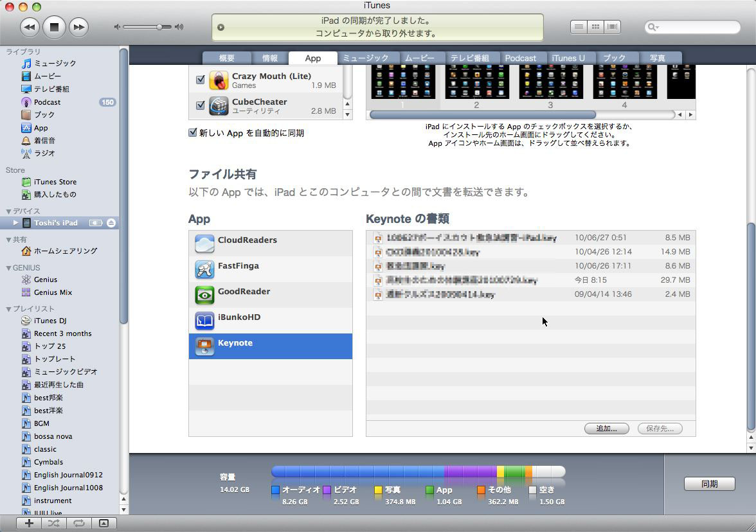Open the Podcast library in sidebar
This screenshot has width=756, height=532.
click(x=47, y=102)
